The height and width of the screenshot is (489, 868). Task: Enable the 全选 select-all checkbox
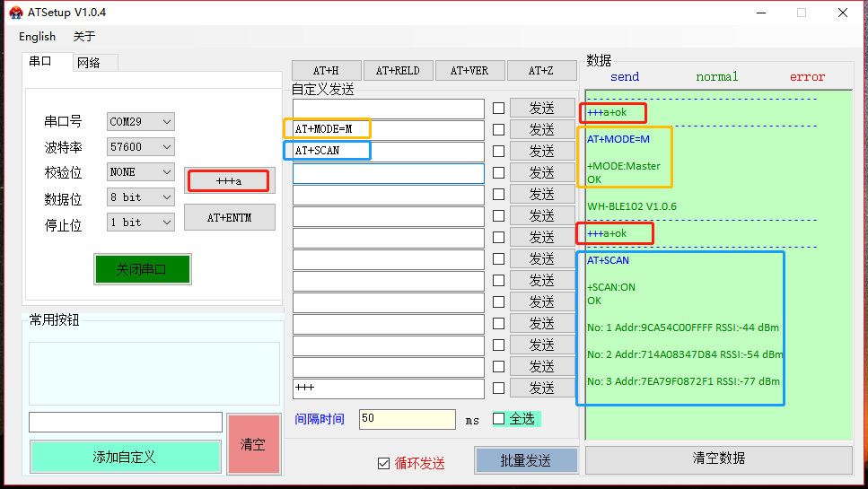point(499,419)
